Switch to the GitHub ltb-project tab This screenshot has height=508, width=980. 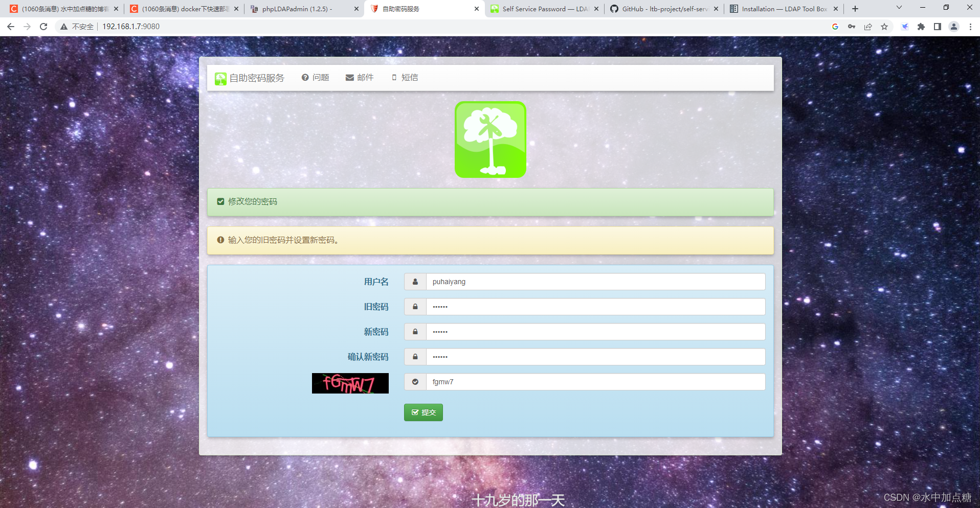tap(664, 9)
